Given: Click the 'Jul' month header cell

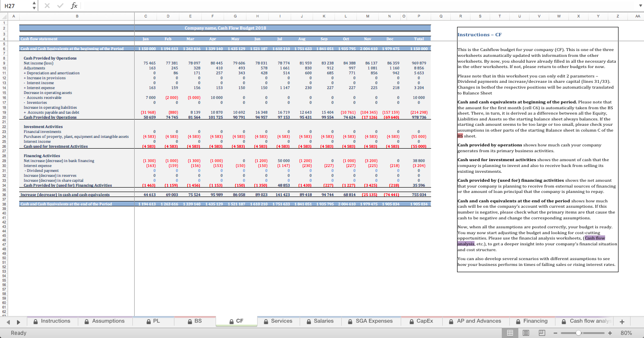Looking at the screenshot, I should pyautogui.click(x=280, y=39).
